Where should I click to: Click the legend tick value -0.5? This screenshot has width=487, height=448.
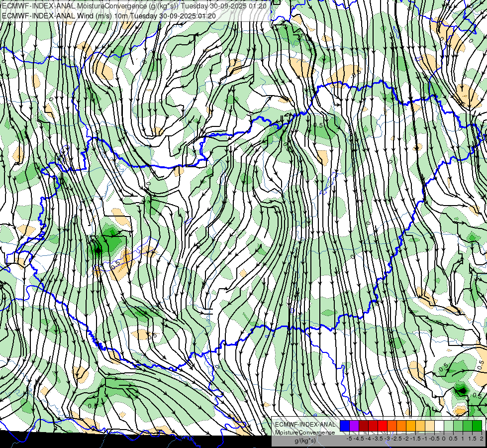point(434,439)
